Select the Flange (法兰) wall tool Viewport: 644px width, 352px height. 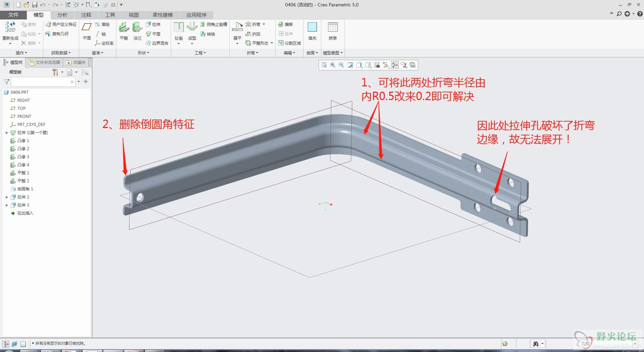(137, 31)
